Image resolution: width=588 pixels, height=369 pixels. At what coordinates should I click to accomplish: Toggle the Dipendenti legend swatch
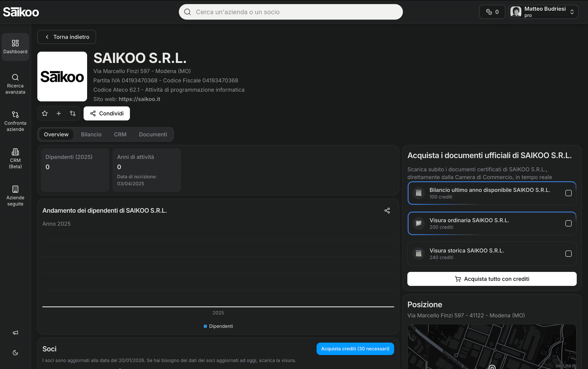pyautogui.click(x=205, y=326)
